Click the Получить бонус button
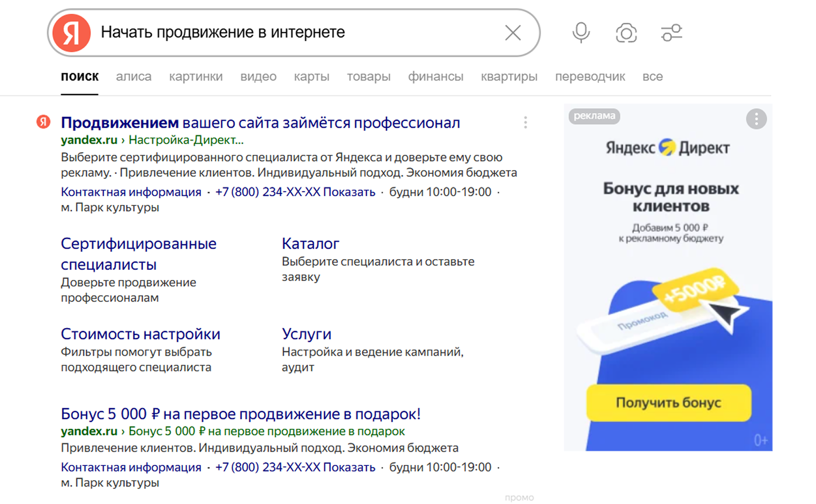816x504 pixels. pyautogui.click(x=668, y=403)
